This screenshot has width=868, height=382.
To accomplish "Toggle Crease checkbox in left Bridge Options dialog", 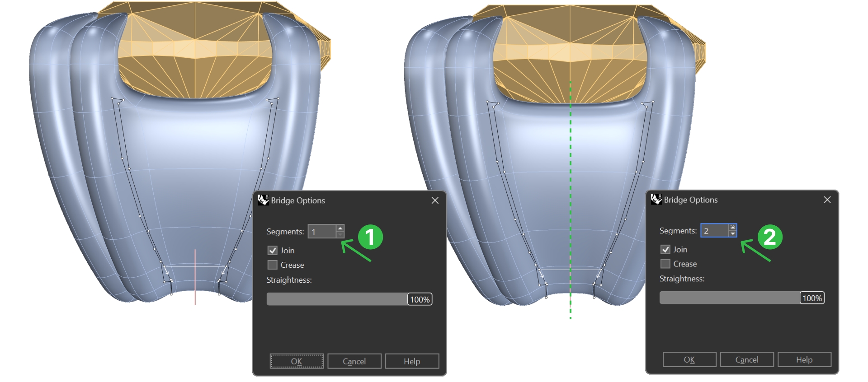I will (x=273, y=265).
